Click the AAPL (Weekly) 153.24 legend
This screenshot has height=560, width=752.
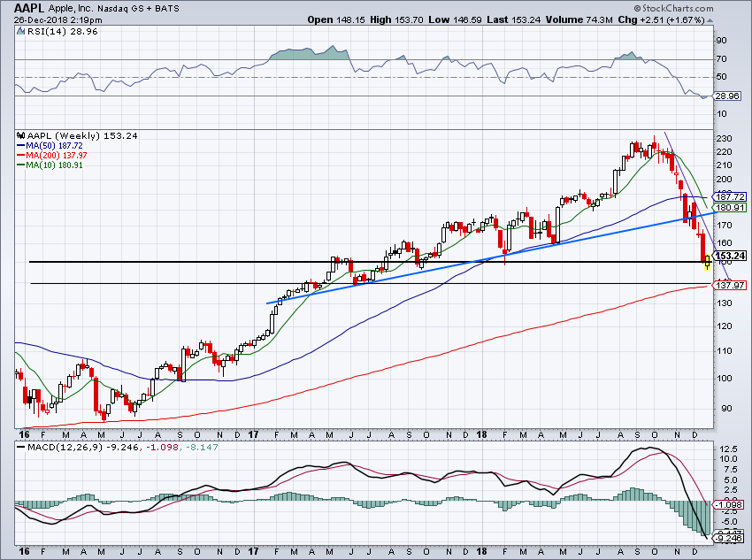(82, 135)
